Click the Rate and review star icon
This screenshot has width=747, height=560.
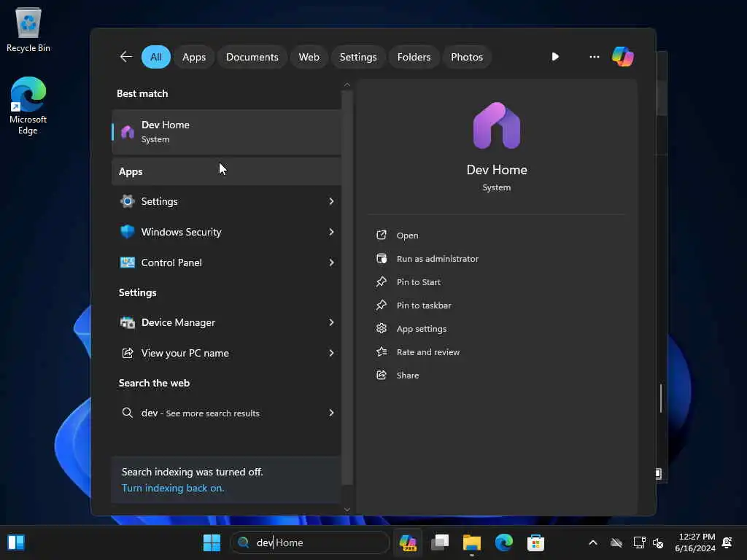pyautogui.click(x=381, y=351)
